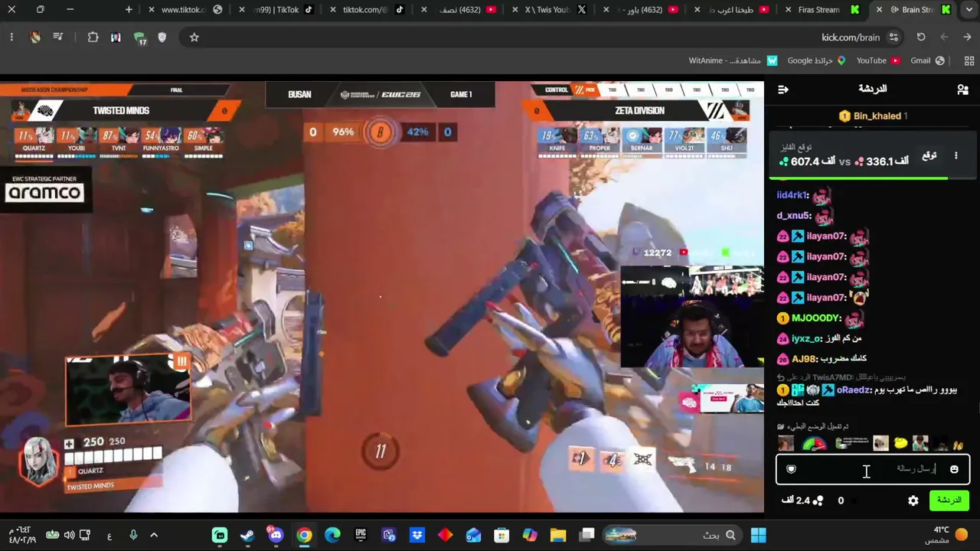Open the Chrome three-dot menu

(11, 37)
